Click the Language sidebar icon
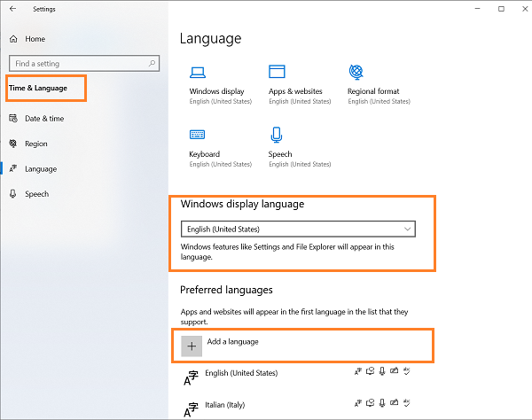This screenshot has width=532, height=420. tap(13, 168)
